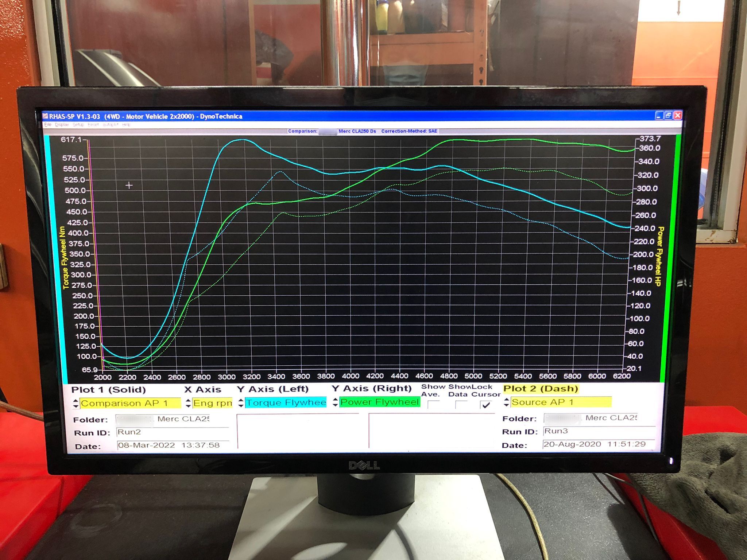Viewport: 747px width, 560px height.
Task: Open the Display menu
Action: tap(62, 125)
